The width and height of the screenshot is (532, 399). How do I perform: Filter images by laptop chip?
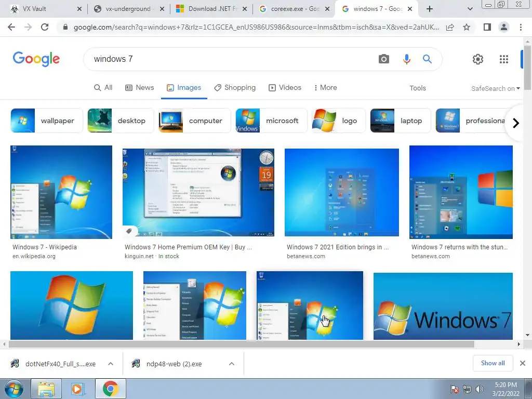tap(401, 121)
